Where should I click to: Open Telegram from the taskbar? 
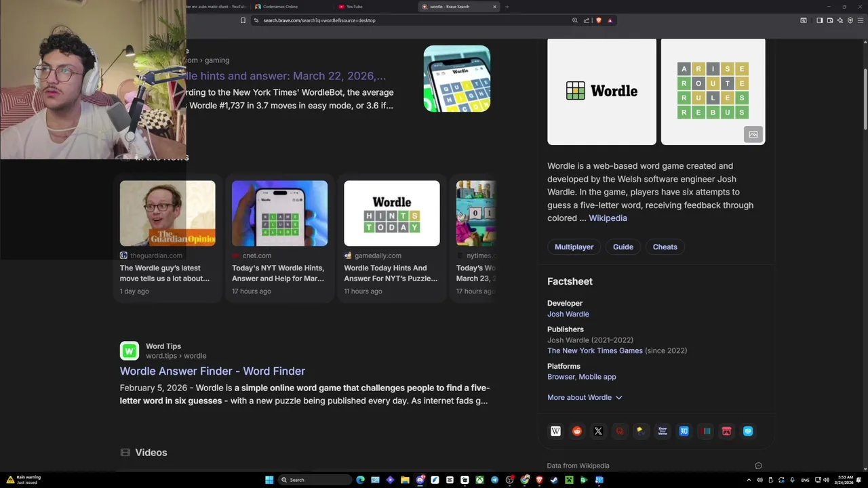coord(494,480)
